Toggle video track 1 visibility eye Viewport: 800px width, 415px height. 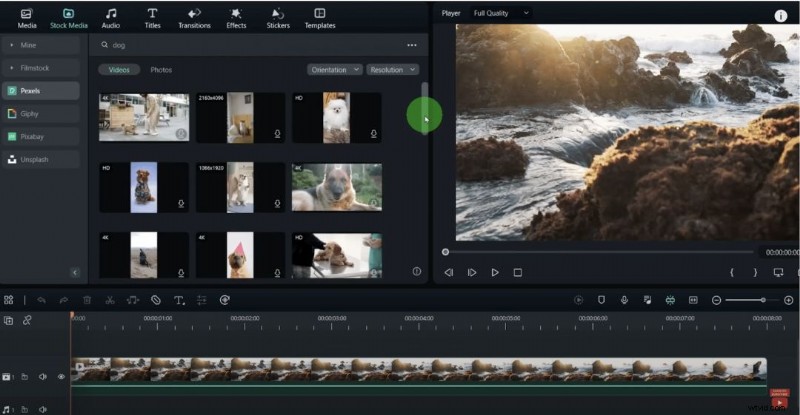tap(61, 377)
